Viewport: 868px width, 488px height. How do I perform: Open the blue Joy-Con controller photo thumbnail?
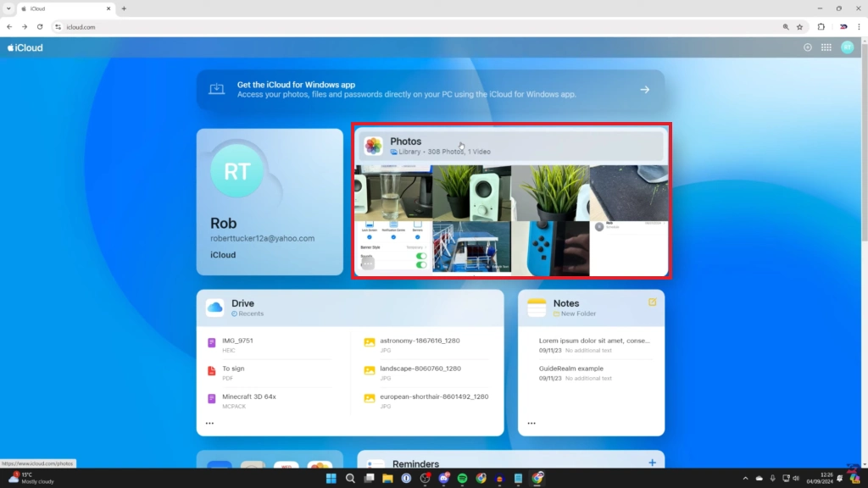550,248
